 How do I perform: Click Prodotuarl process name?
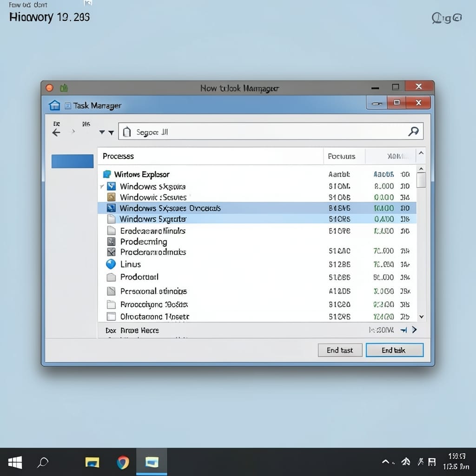(x=139, y=277)
